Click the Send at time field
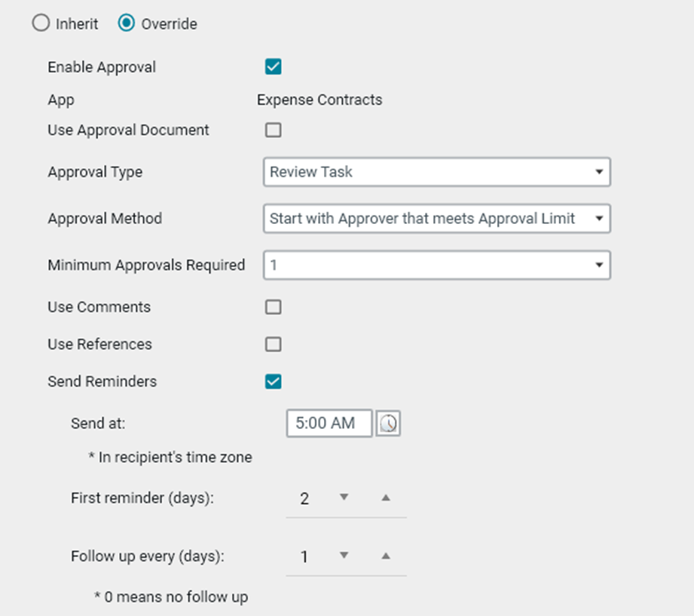The width and height of the screenshot is (694, 616). click(329, 424)
